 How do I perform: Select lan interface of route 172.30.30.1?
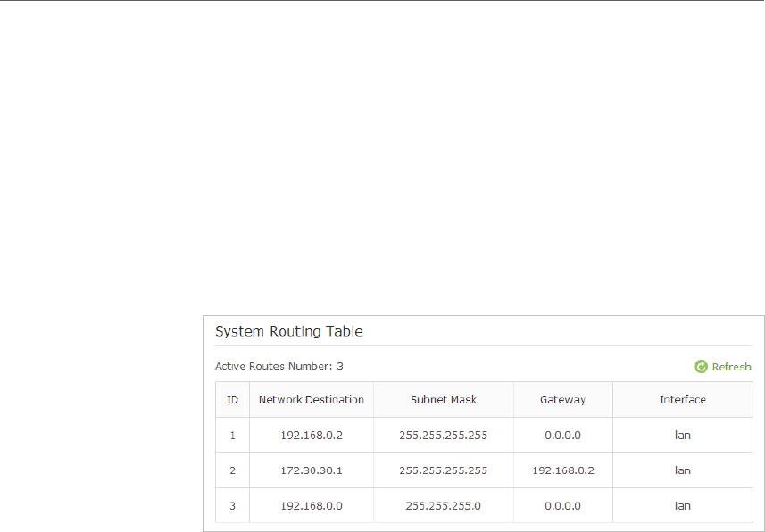point(683,470)
